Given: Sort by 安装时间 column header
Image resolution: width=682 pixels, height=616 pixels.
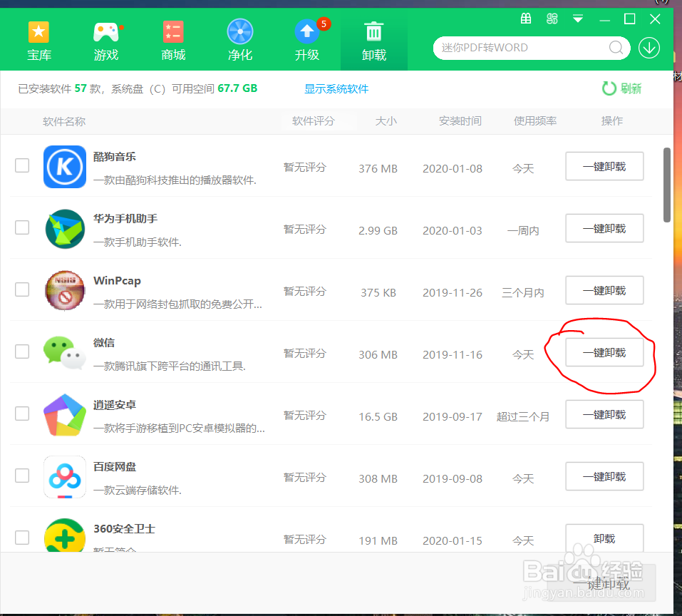Looking at the screenshot, I should click(x=460, y=120).
